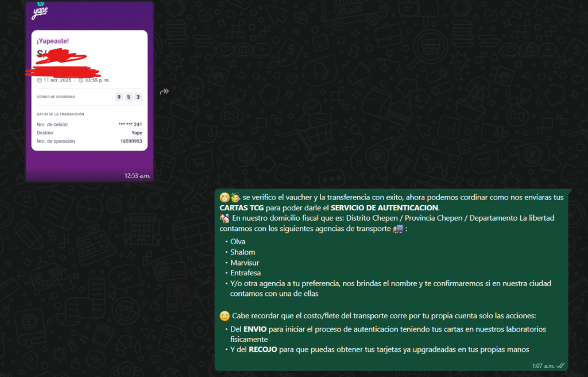Click the forward arrow beside the receipt image
This screenshot has height=377, width=588.
tap(165, 91)
